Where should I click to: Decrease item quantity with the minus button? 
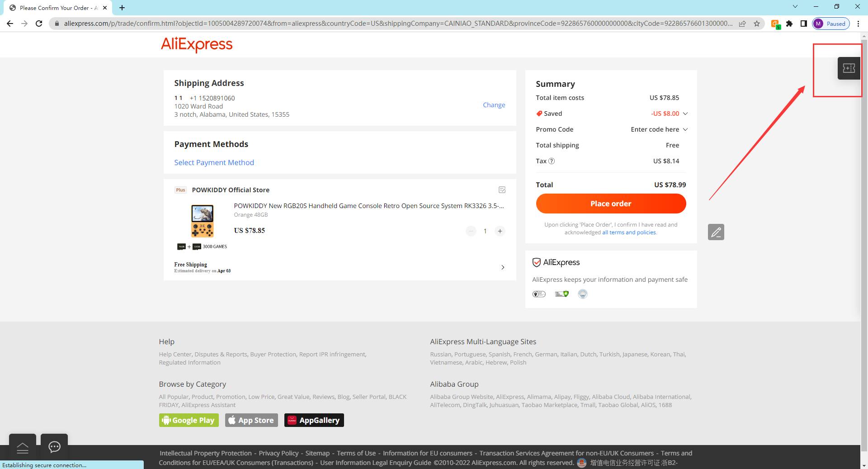pos(471,231)
